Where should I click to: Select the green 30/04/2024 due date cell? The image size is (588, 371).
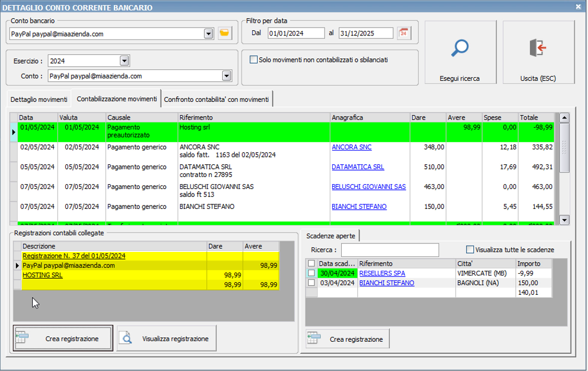click(337, 273)
